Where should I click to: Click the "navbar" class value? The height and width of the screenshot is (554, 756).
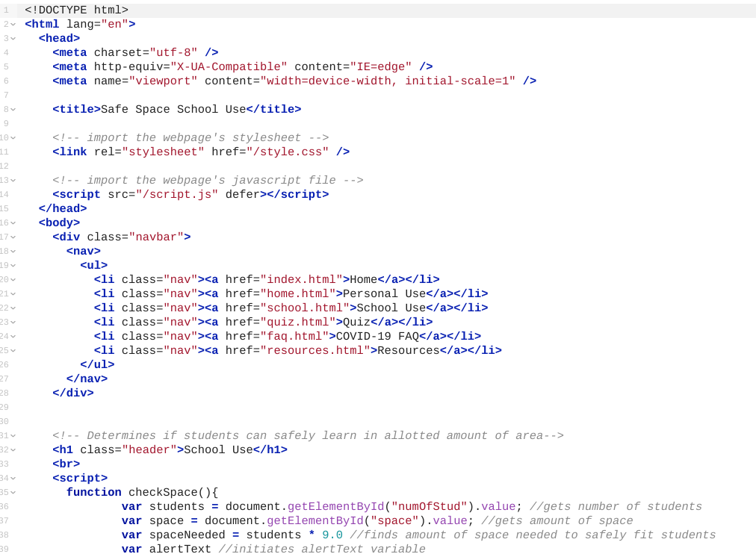click(156, 237)
